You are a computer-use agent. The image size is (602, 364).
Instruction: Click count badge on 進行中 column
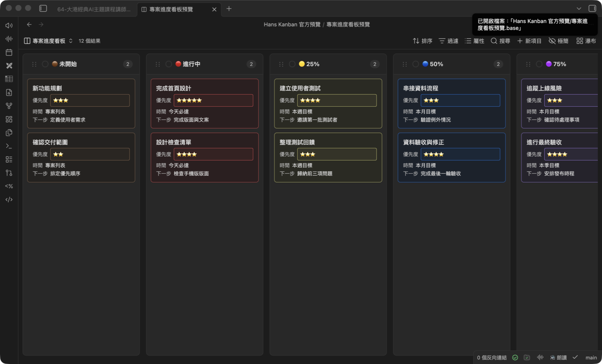251,64
